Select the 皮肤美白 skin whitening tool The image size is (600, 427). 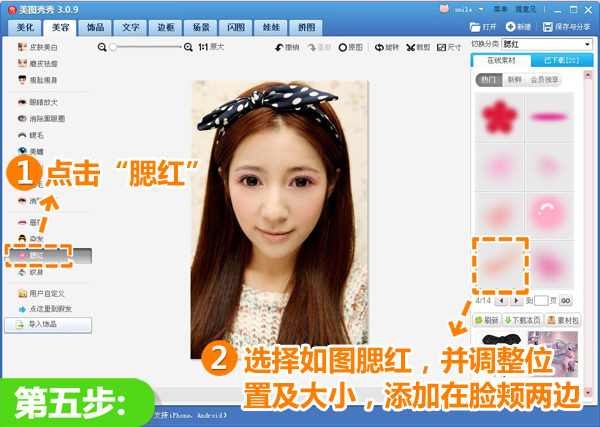(38, 47)
